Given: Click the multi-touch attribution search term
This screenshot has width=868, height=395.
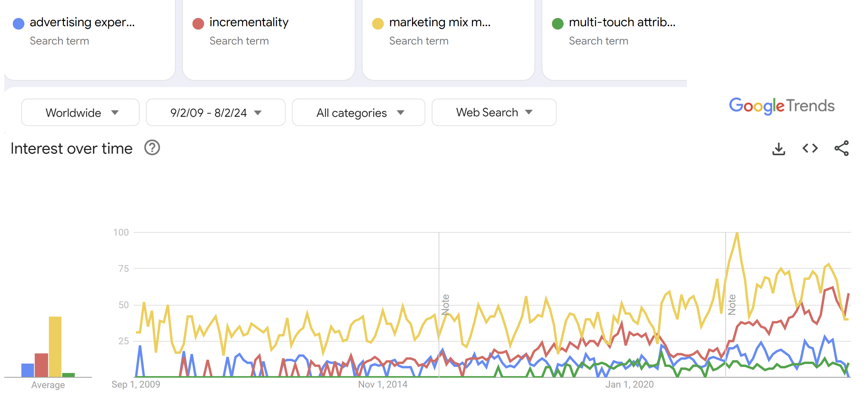Looking at the screenshot, I should (622, 22).
